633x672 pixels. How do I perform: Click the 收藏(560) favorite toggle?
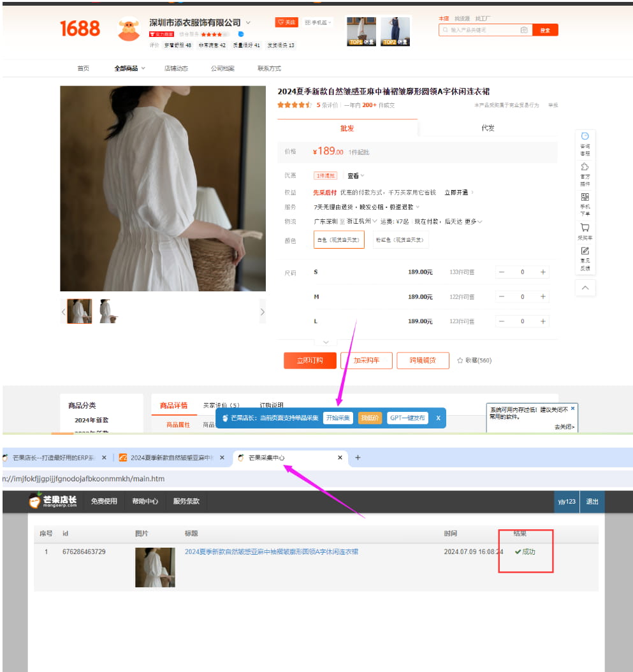point(474,360)
